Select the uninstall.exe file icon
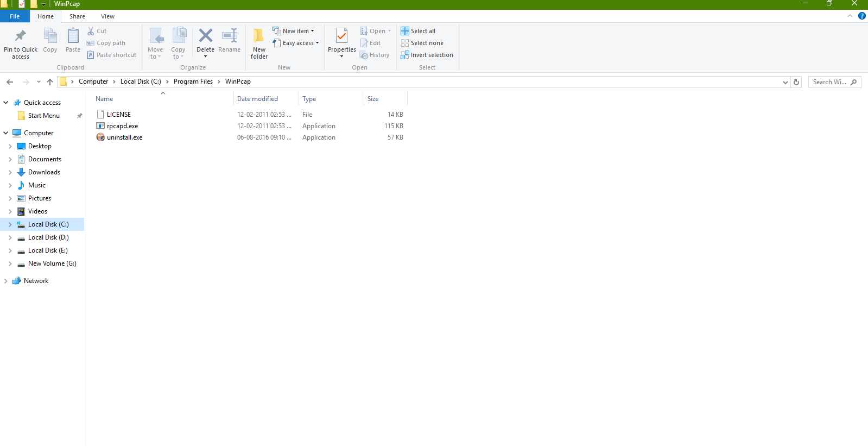Viewport: 868px width, 446px height. [100, 137]
